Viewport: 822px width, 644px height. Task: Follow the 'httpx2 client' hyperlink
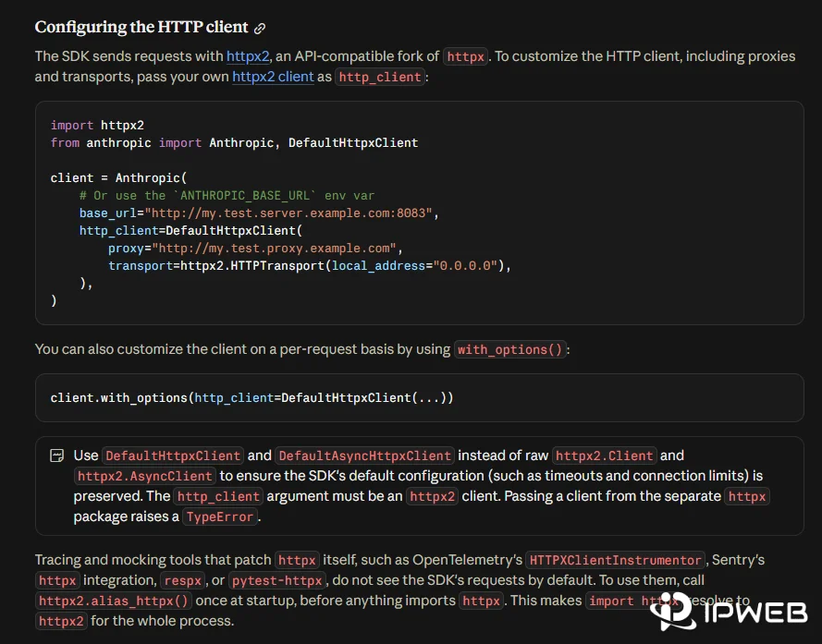pyautogui.click(x=273, y=77)
